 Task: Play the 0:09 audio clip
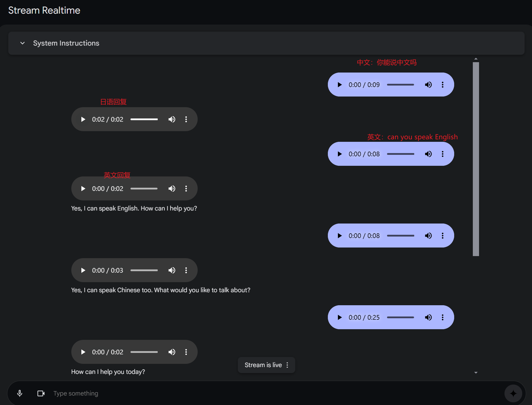pos(340,85)
